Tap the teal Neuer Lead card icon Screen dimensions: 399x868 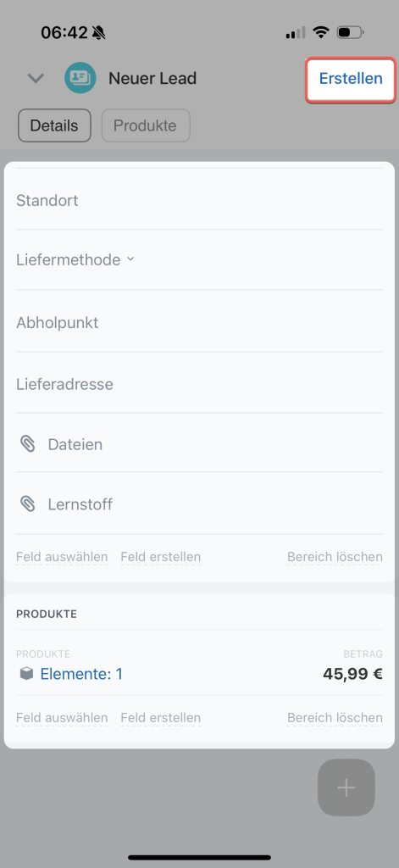[80, 78]
